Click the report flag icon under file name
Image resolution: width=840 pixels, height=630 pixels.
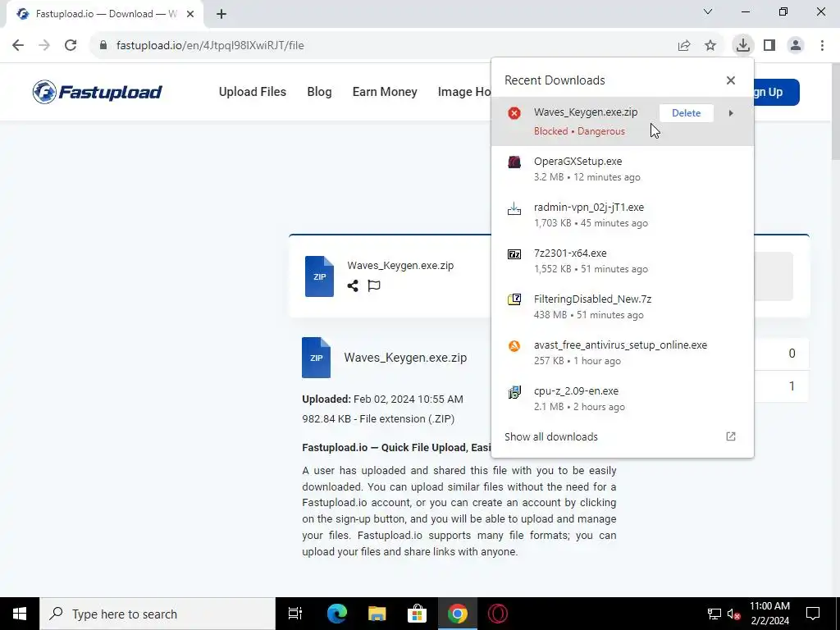coord(374,285)
